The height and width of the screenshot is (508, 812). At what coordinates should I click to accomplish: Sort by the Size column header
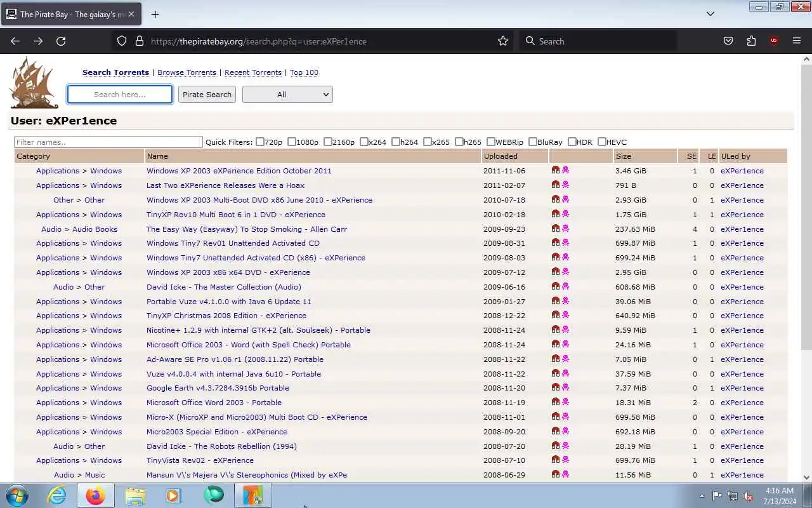(x=623, y=156)
